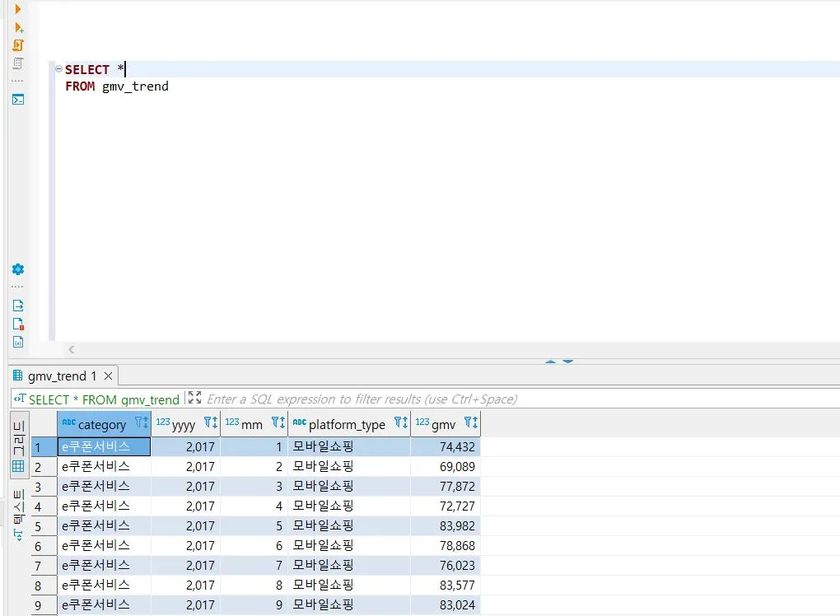
Task: Click the 모바일쇼핑 cell in row 2
Action: (348, 467)
